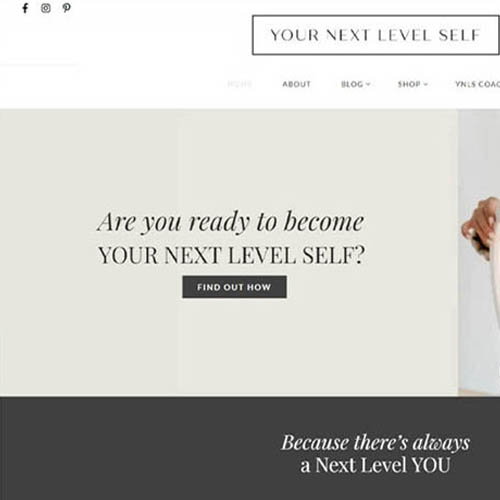Click the FIND OUT HOW button

click(x=234, y=287)
